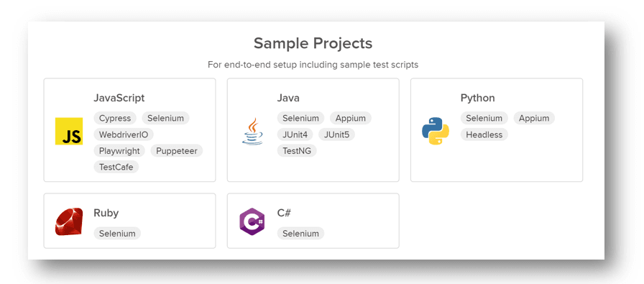Click the red Ruby gem icon

[x=69, y=221]
